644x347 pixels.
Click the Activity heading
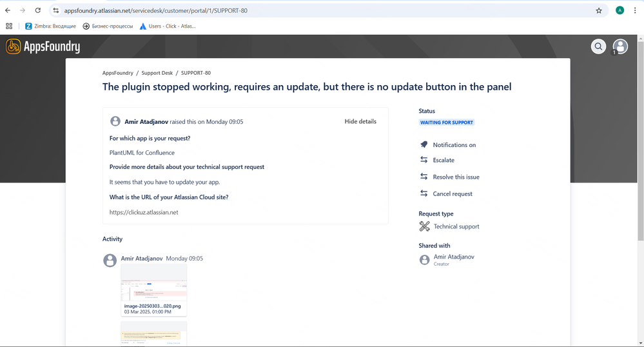click(112, 239)
